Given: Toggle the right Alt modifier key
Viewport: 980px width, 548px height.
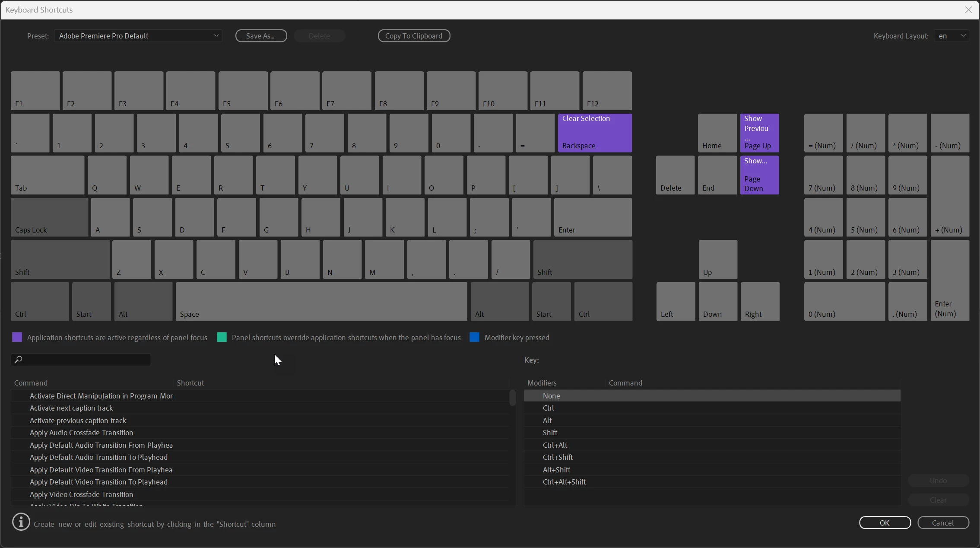Looking at the screenshot, I should [x=499, y=301].
